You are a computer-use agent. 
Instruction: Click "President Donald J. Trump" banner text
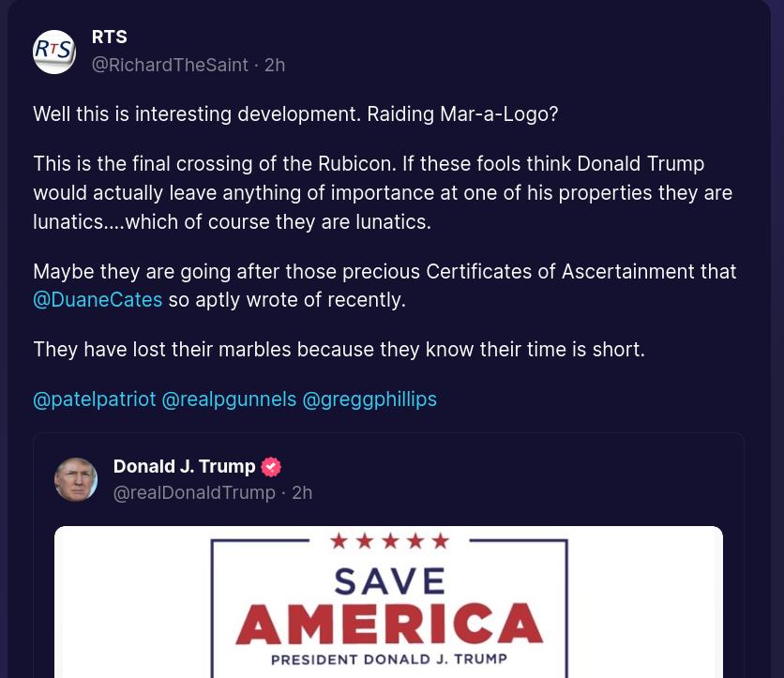[389, 659]
